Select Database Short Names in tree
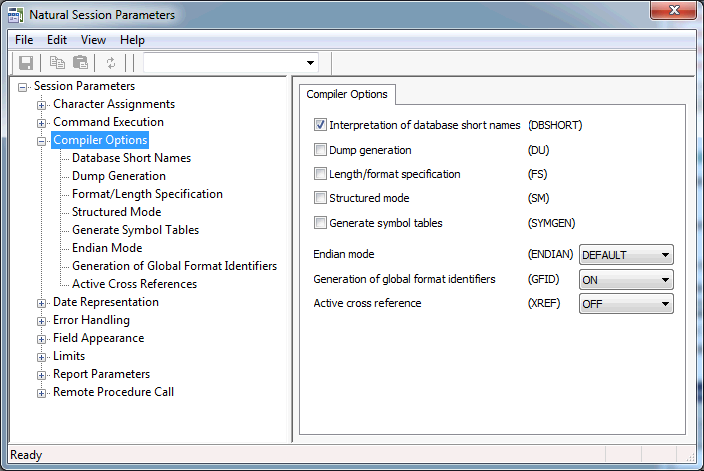Image resolution: width=704 pixels, height=471 pixels. coord(131,158)
